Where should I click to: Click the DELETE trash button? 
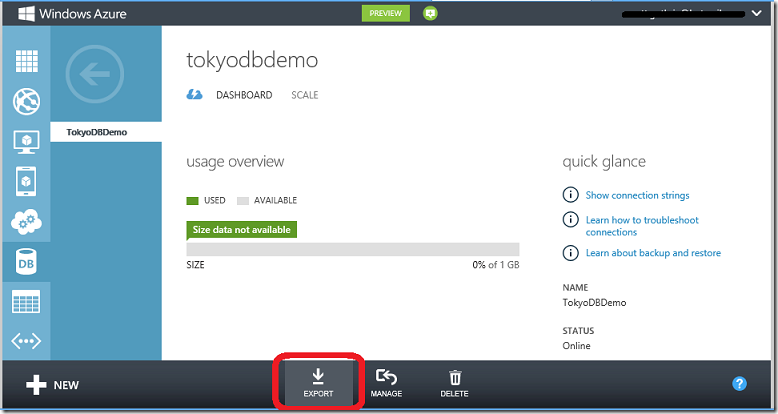[454, 383]
